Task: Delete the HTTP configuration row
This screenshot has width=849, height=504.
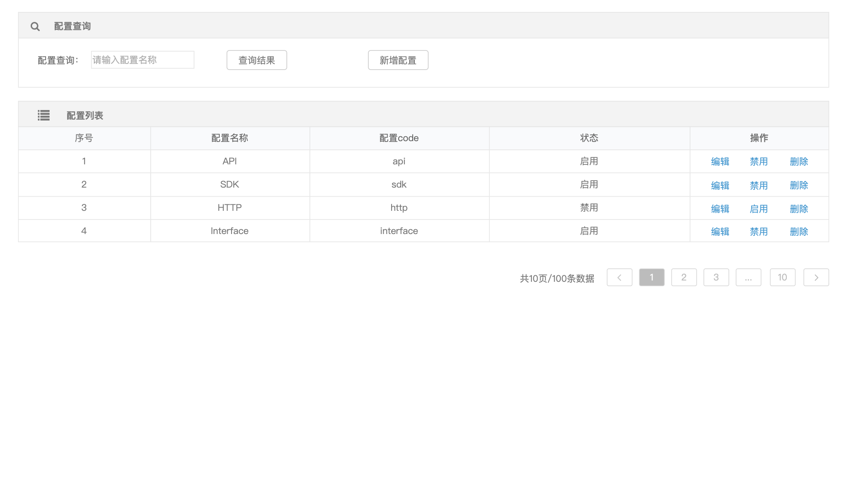Action: 799,209
